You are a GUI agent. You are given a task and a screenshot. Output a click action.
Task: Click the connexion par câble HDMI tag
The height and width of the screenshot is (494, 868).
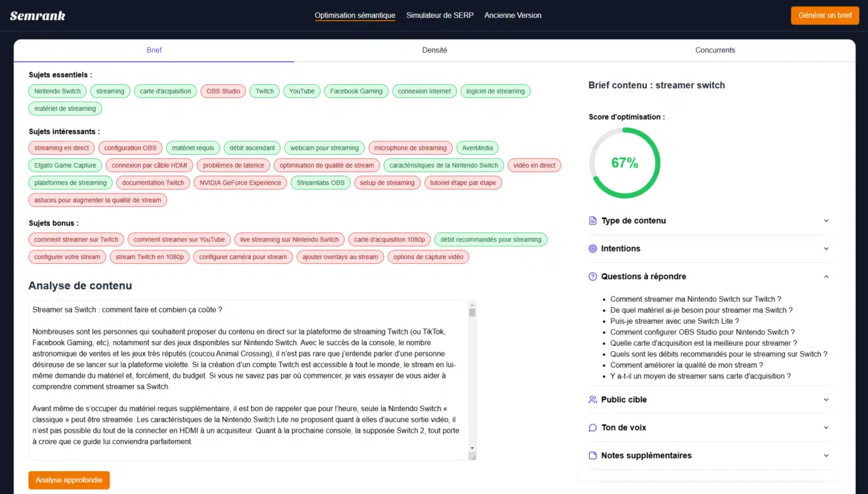coord(150,166)
